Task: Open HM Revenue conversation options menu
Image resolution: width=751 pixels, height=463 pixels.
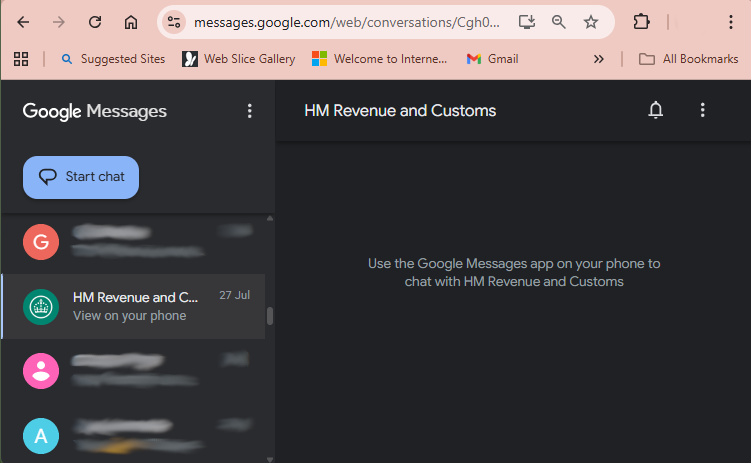Action: coord(703,110)
